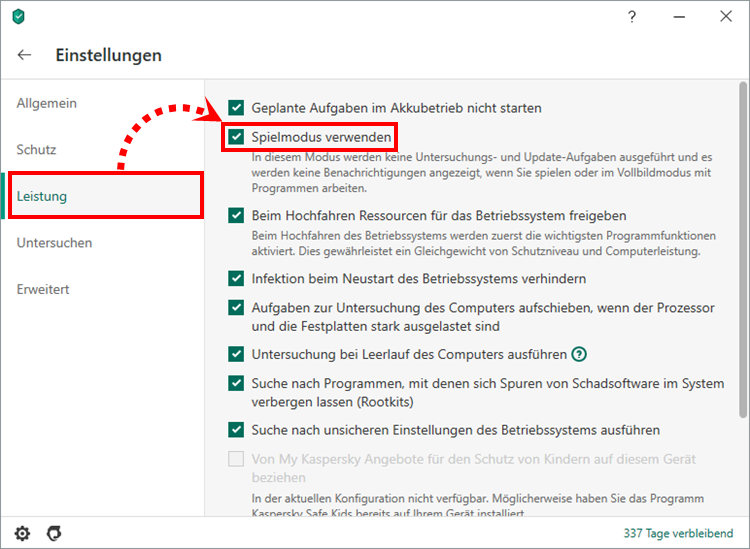Screen dimensions: 750x549
Task: Minimize the Kaspersky window
Action: click(x=679, y=17)
